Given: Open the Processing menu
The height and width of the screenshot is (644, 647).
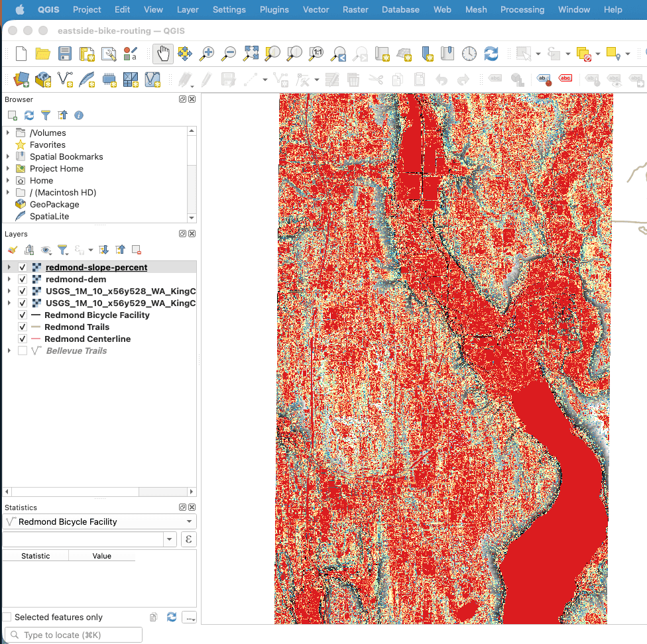Looking at the screenshot, I should click(x=522, y=9).
